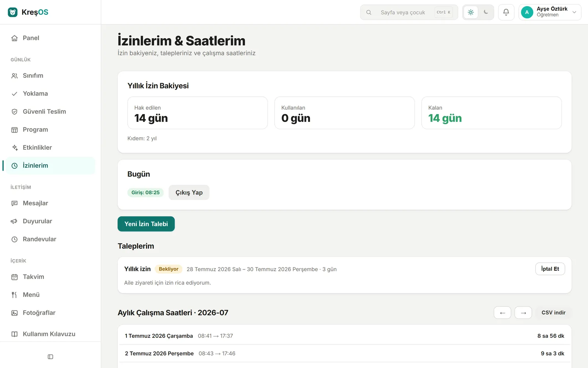Go to Sınıfım page
This screenshot has width=588, height=368.
(50, 76)
